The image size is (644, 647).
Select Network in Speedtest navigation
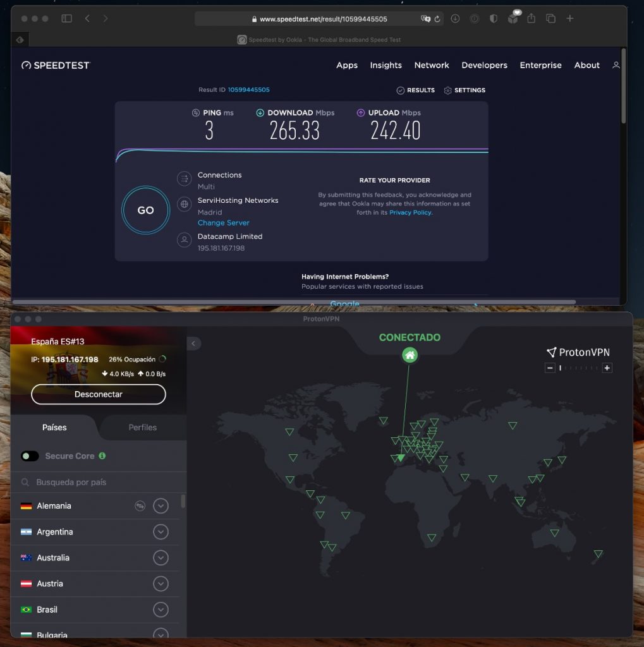[432, 65]
